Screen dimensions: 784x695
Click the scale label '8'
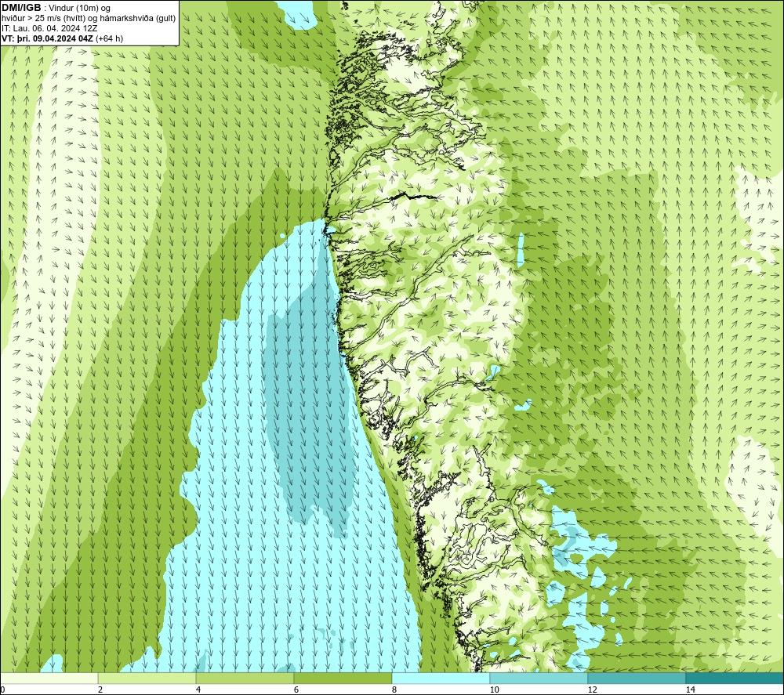pyautogui.click(x=394, y=690)
